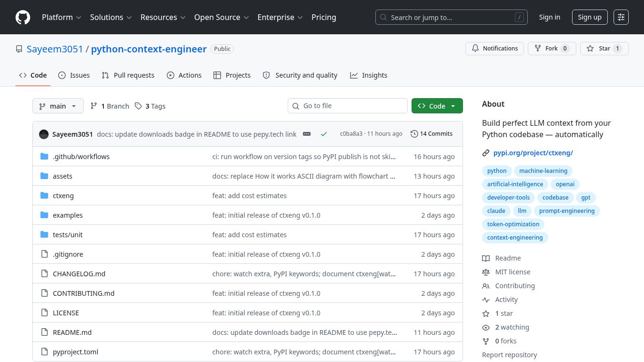
Task: Click the fork icon beside 0 forks
Action: [x=486, y=341]
